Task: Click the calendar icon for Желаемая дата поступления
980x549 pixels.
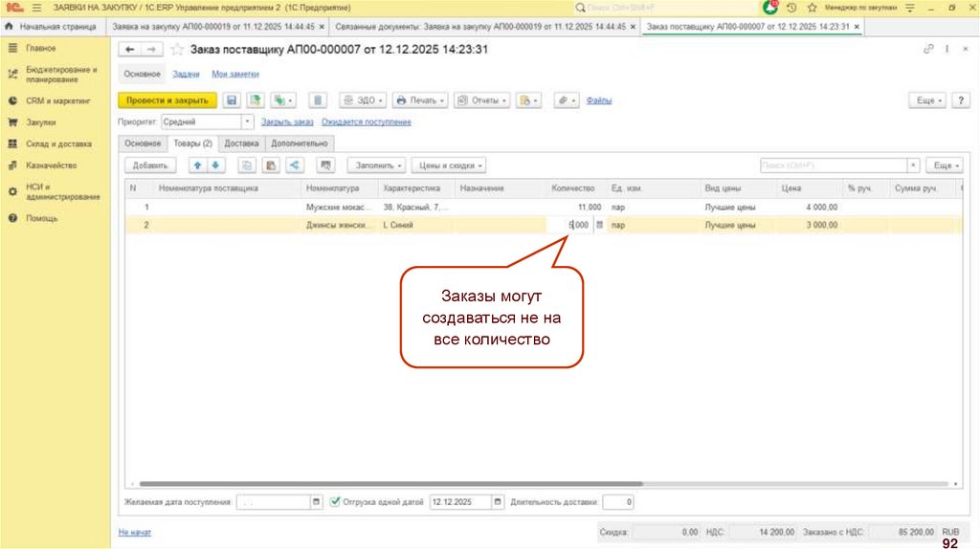Action: (317, 501)
